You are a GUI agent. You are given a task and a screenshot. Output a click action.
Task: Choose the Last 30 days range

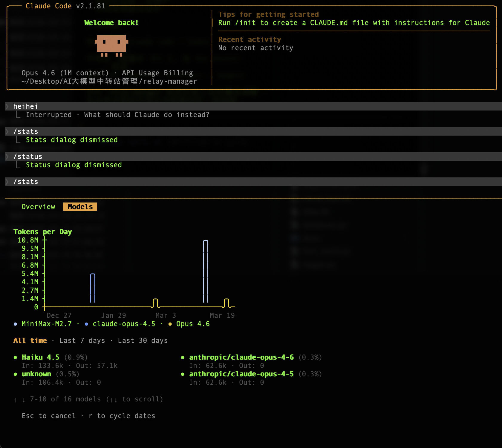pos(143,340)
